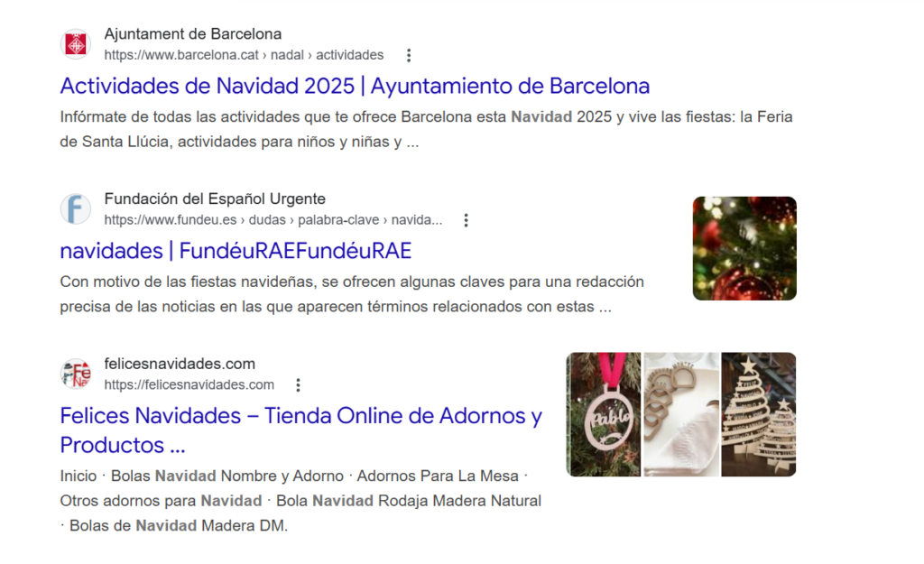Open the three-dot menu beside barcelona.cat URL

click(x=409, y=55)
